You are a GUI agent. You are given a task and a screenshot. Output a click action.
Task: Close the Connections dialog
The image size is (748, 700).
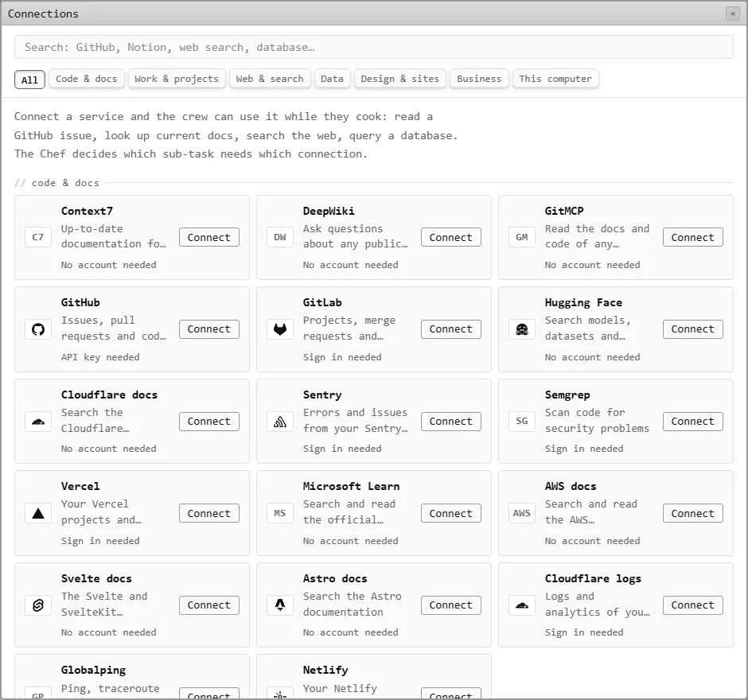733,14
